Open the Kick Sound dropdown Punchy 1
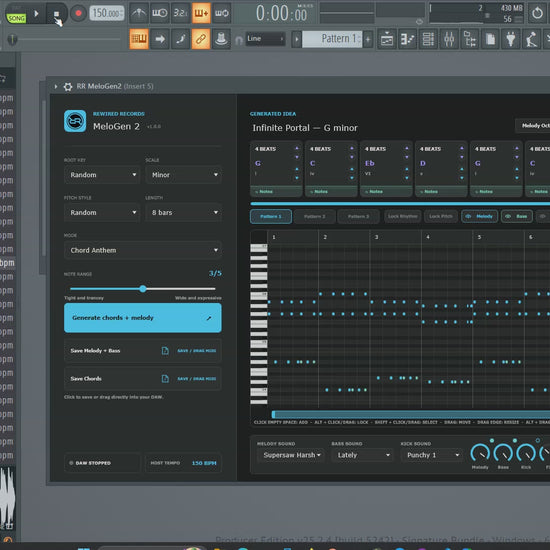 [432, 455]
